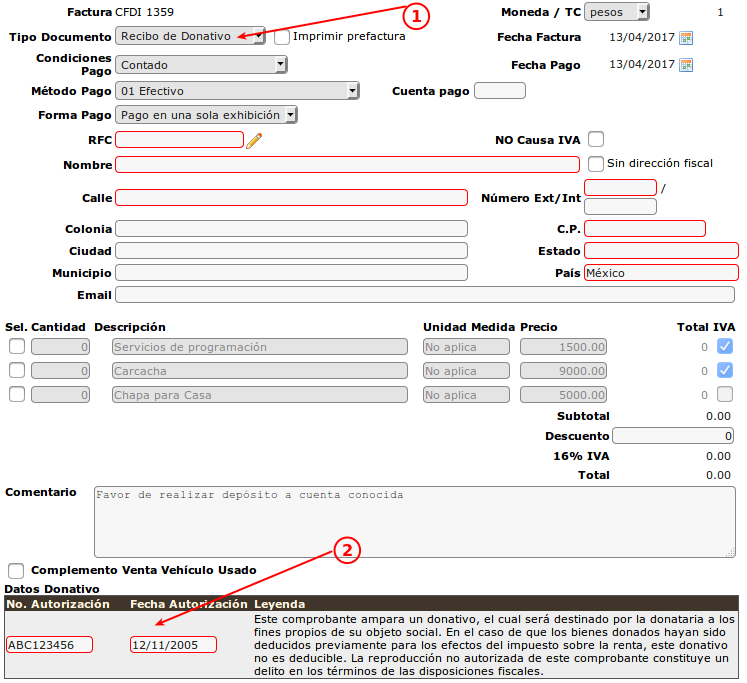The width and height of the screenshot is (747, 683).
Task: Click the C.P. input field
Action: click(645, 229)
